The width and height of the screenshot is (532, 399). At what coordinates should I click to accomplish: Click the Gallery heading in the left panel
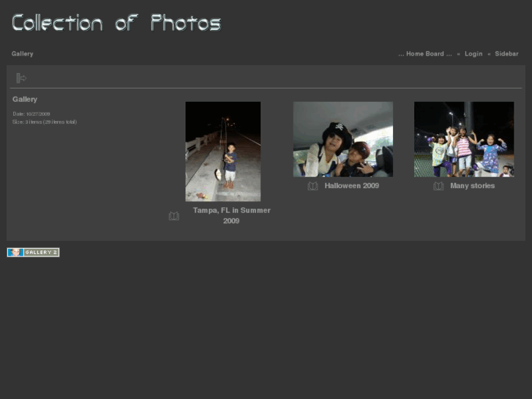(25, 100)
